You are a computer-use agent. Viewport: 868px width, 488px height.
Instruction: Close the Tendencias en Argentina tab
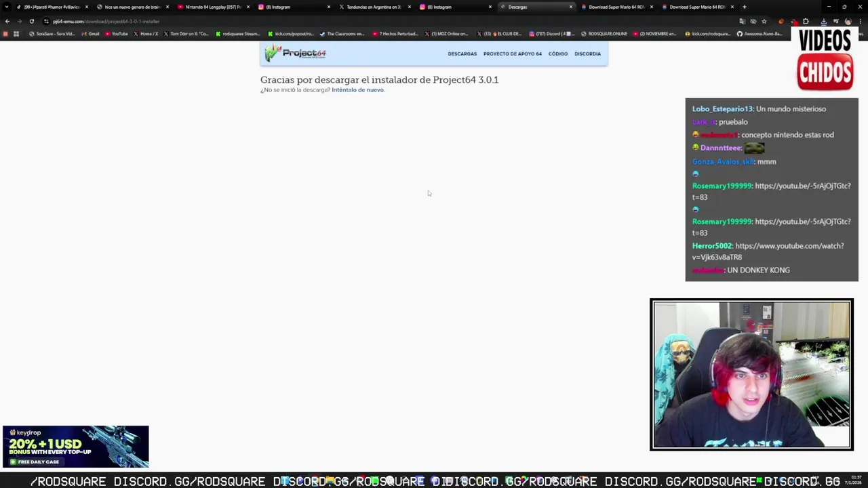click(x=409, y=7)
